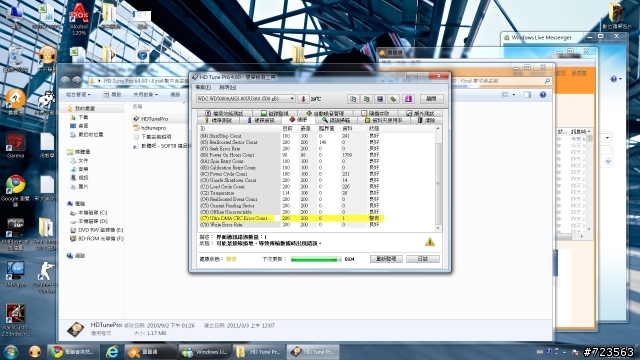Switch to the Folder Usage tab
640x360 pixels.
pos(384,120)
